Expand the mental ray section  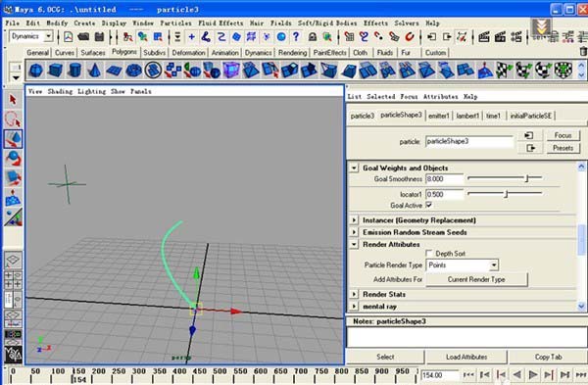pos(354,307)
